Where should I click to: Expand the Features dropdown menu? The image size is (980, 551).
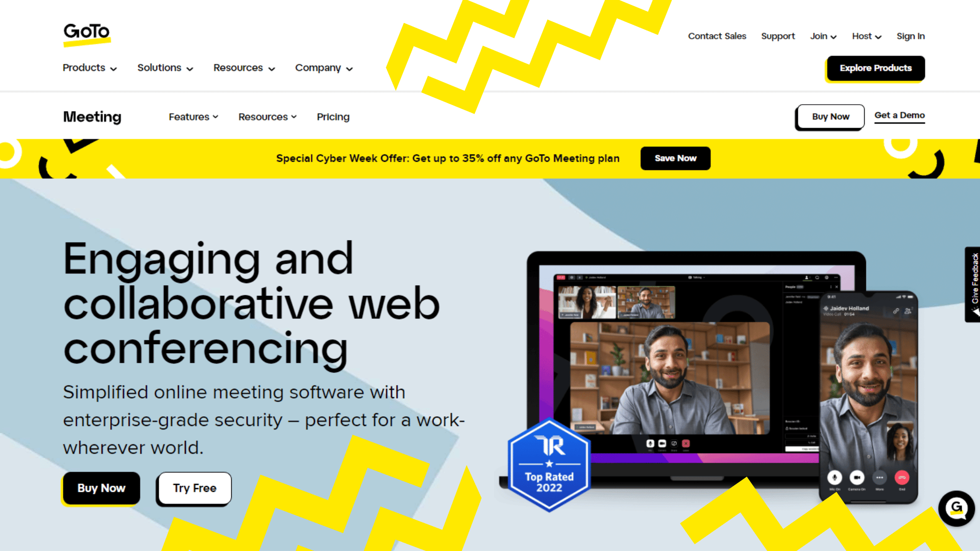point(193,116)
